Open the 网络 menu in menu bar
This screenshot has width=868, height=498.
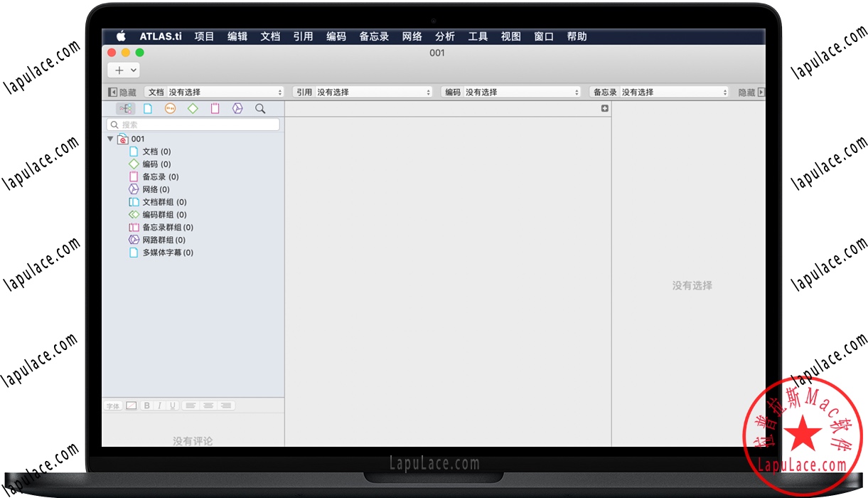[x=412, y=36]
